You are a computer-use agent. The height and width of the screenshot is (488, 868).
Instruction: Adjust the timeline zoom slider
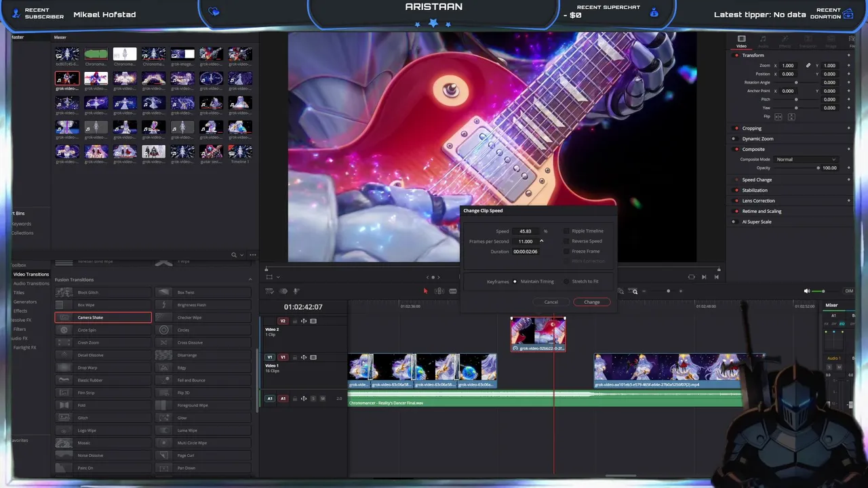pos(668,291)
